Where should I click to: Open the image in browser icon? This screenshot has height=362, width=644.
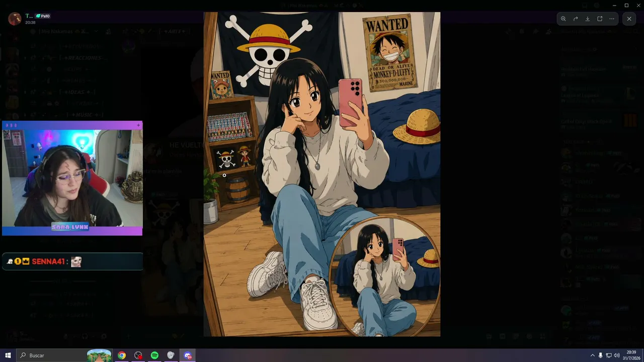pyautogui.click(x=600, y=19)
